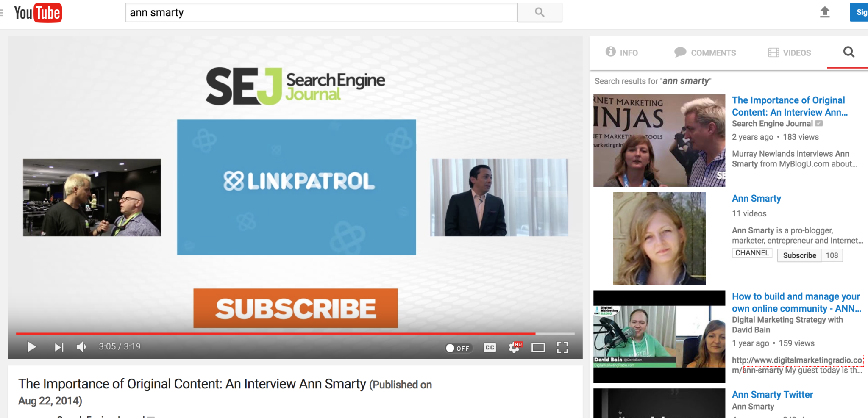This screenshot has height=418, width=868.
Task: Click 'Ann Smarty is a pro-blogger' description
Action: (797, 235)
